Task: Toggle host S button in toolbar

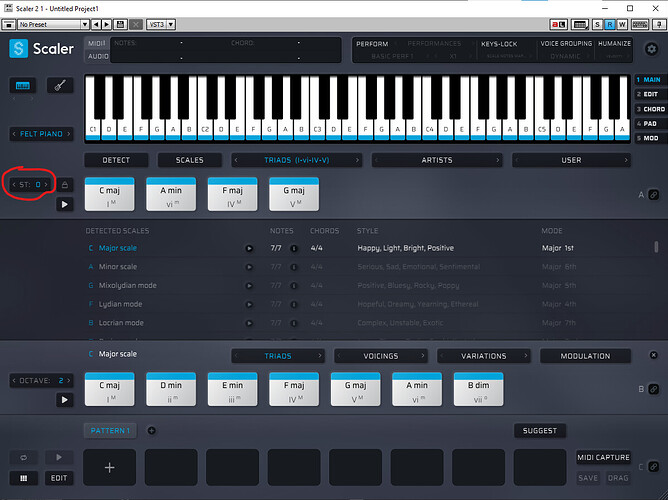Action: 597,24
